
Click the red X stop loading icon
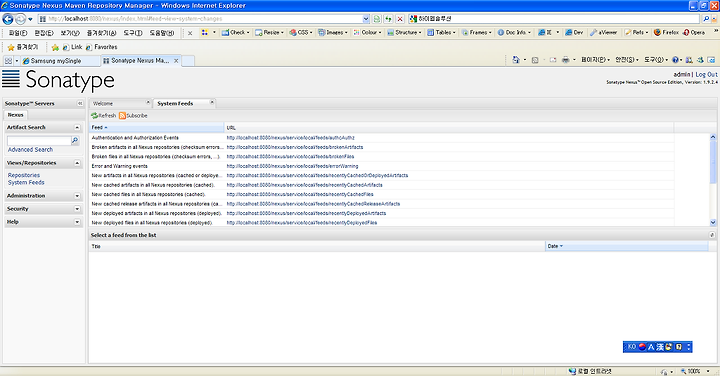tap(400, 19)
